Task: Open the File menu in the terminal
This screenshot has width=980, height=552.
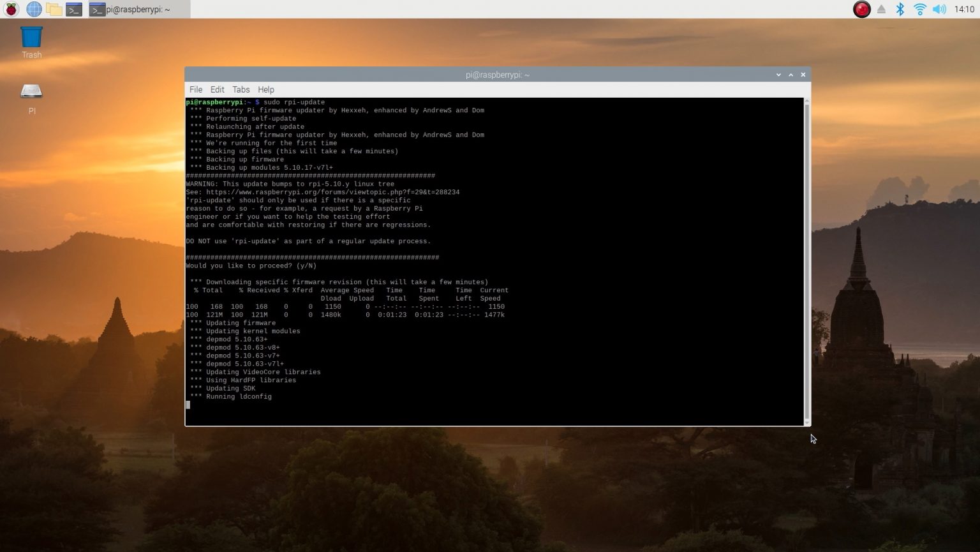Action: pyautogui.click(x=196, y=89)
